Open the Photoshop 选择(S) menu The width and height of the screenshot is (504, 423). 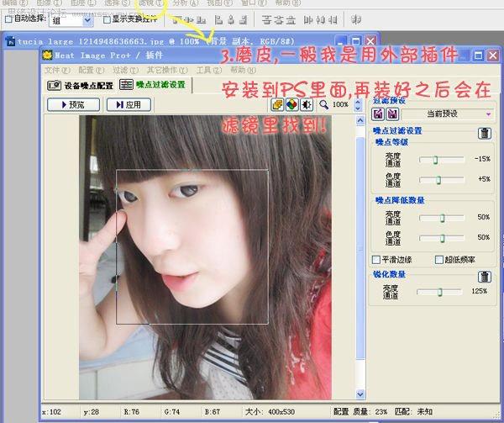[118, 3]
